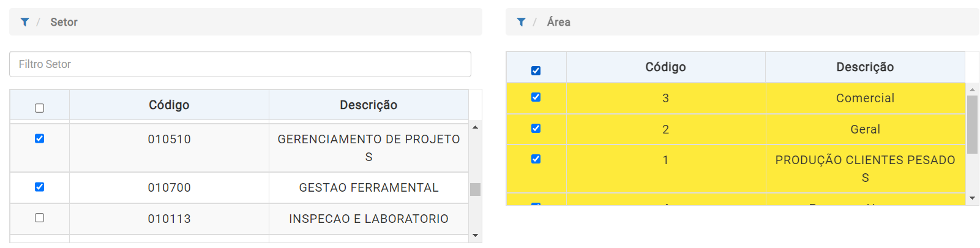Viewport: 980px width, 248px height.
Task: Click the filter funnel icon beside Setor
Action: tap(24, 22)
